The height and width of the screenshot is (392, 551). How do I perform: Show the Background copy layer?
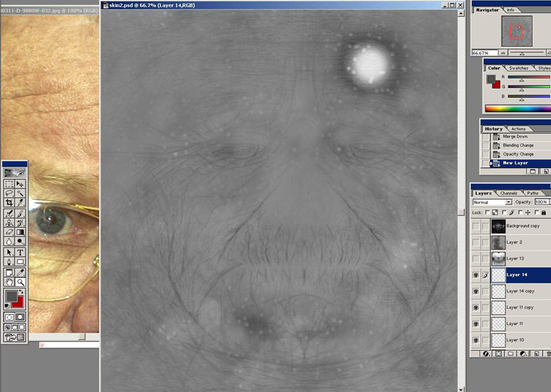click(475, 226)
